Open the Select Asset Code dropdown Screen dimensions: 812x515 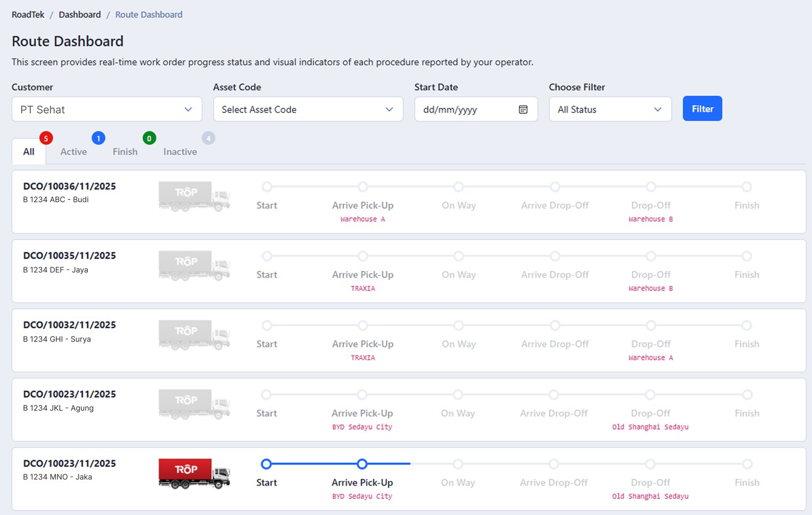[x=308, y=110]
